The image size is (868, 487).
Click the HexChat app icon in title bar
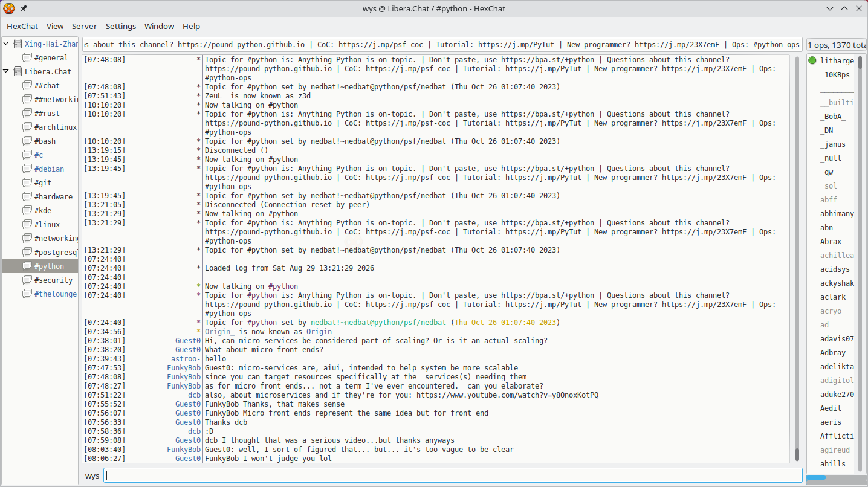click(9, 8)
